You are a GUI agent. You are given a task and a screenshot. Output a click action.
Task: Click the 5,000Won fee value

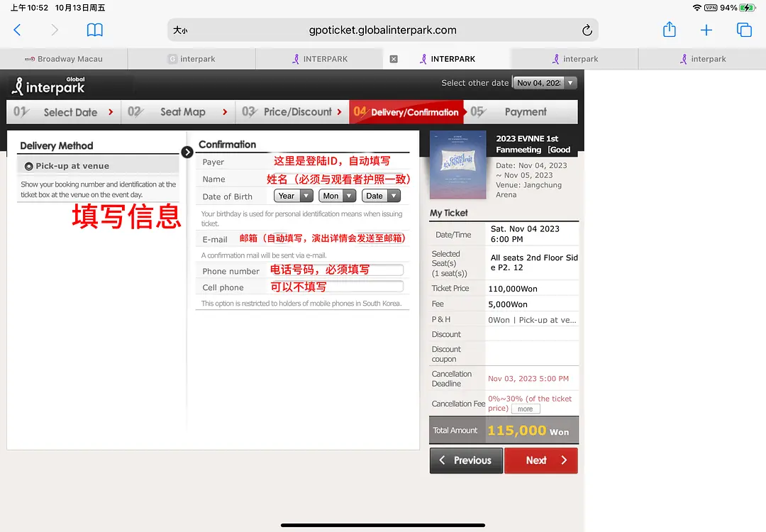point(508,304)
